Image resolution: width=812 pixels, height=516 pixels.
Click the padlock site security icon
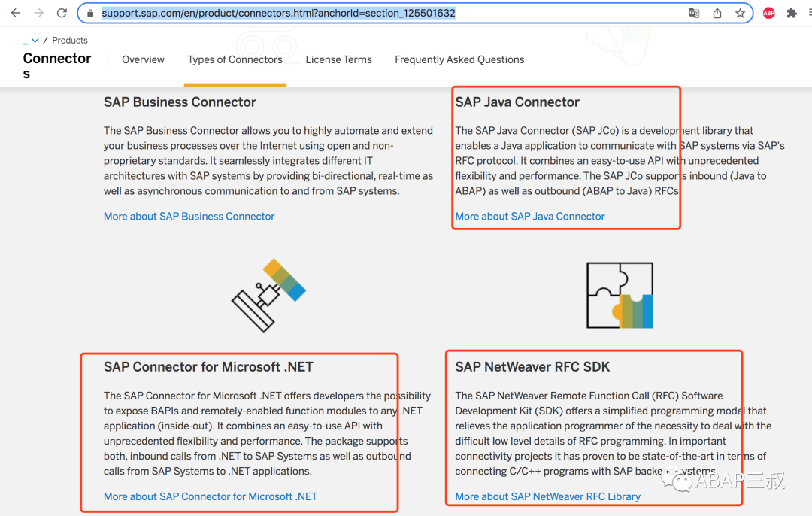tap(90, 13)
